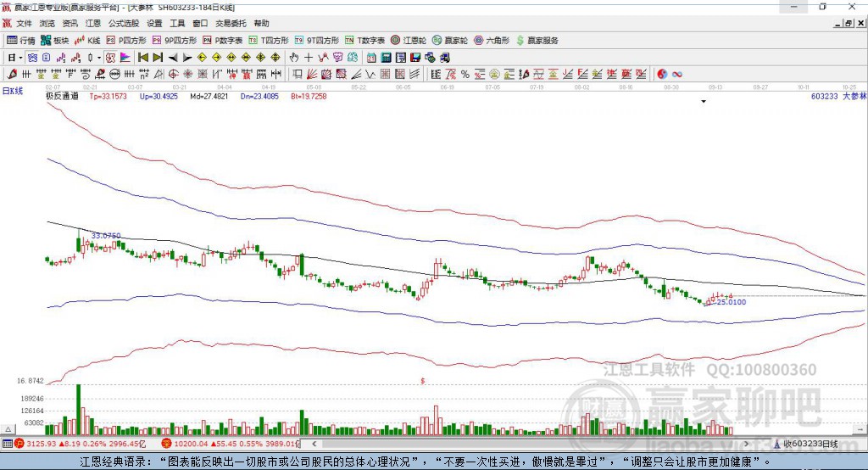Select the spiral drawing tool

pyautogui.click(x=86, y=74)
